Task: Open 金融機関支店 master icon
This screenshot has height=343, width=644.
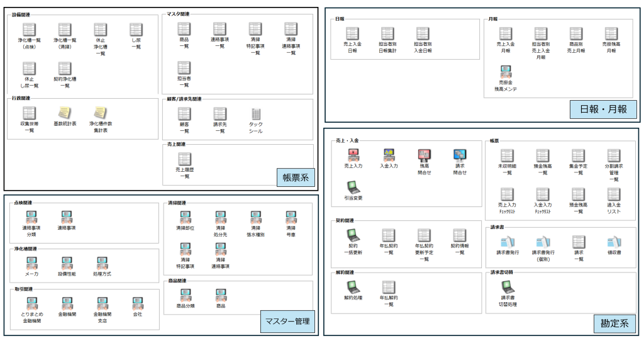Action: point(103,304)
